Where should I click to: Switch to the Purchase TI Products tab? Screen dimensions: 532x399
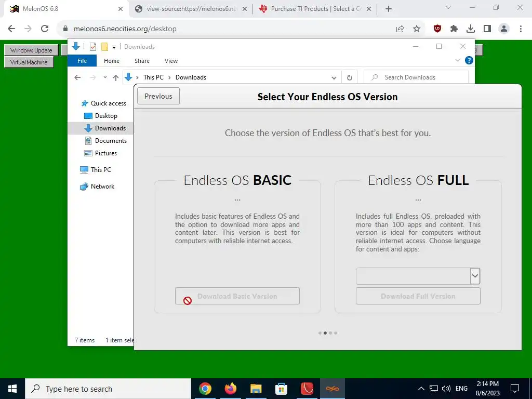[x=315, y=9]
